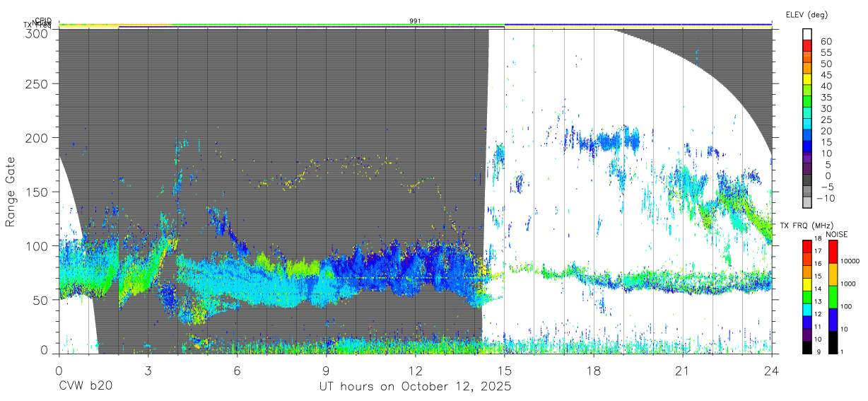Viewport: 868px width, 401px height.
Task: Click the '20' label on elevation scale
Action: (x=826, y=131)
